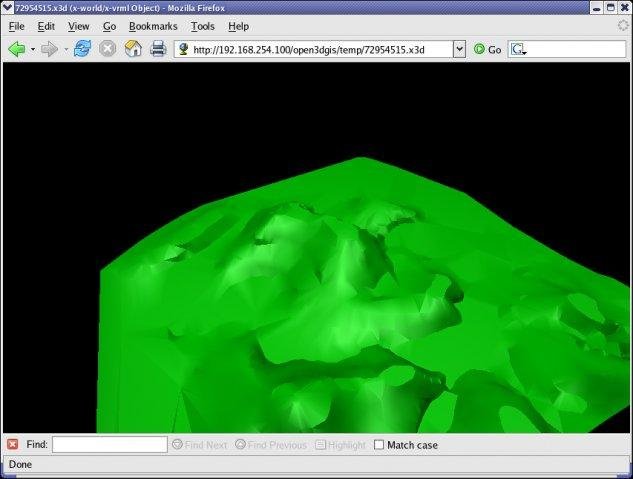Image resolution: width=633 pixels, height=479 pixels.
Task: Open the Bookmarks menu
Action: click(153, 27)
